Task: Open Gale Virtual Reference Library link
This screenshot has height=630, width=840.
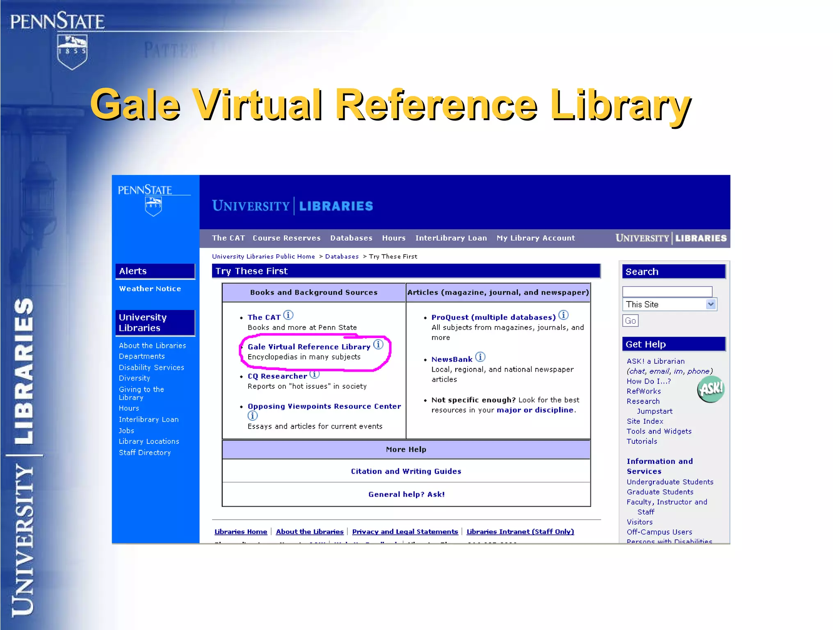Action: click(x=309, y=347)
